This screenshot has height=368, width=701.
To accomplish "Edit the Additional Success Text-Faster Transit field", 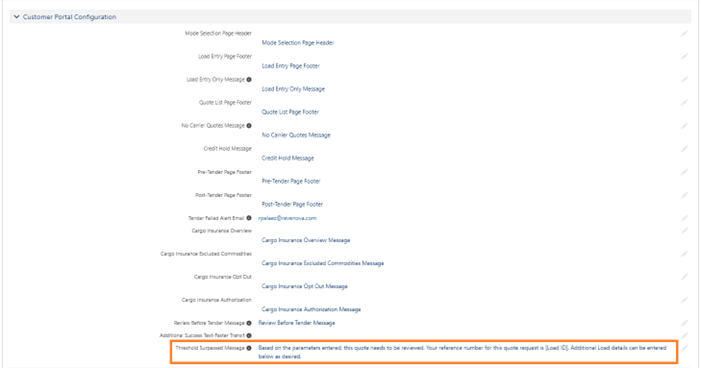I will pyautogui.click(x=684, y=335).
